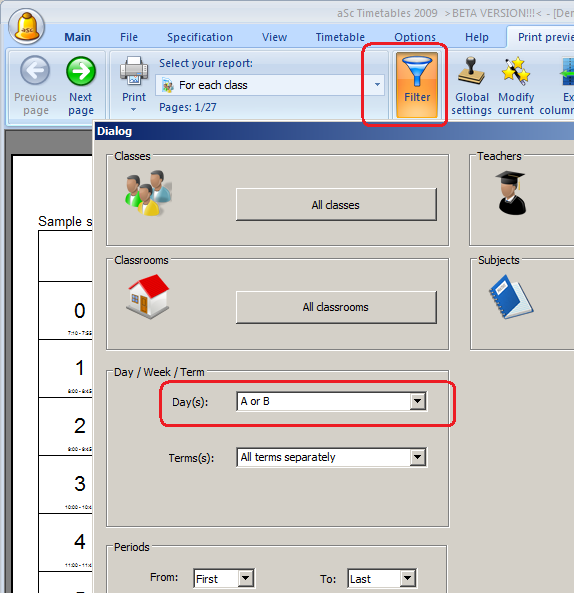This screenshot has width=574, height=593.
Task: Click the 'All classes' button
Action: point(336,205)
